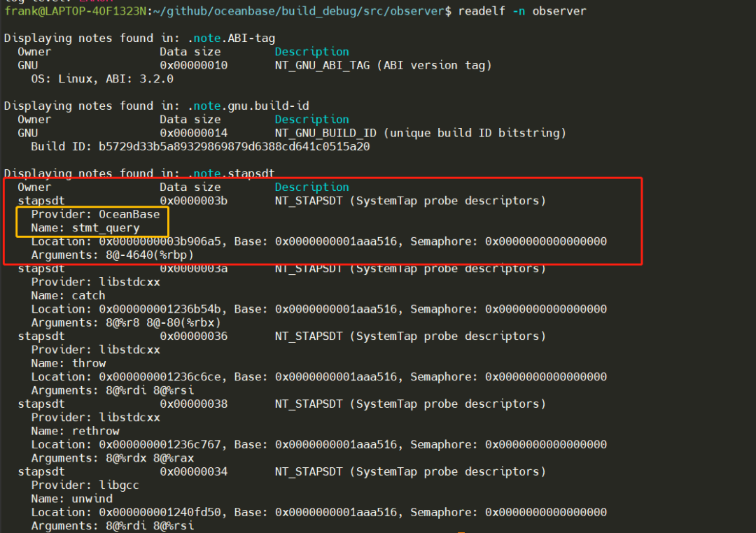Click the prompt path ~/github/oceanbase/build_debug/src/observer

point(299,10)
